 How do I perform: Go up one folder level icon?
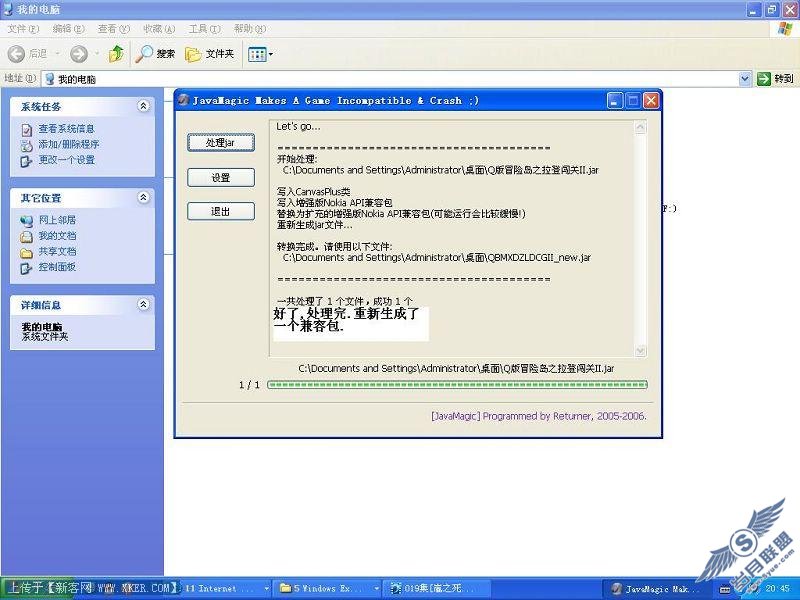pos(117,54)
